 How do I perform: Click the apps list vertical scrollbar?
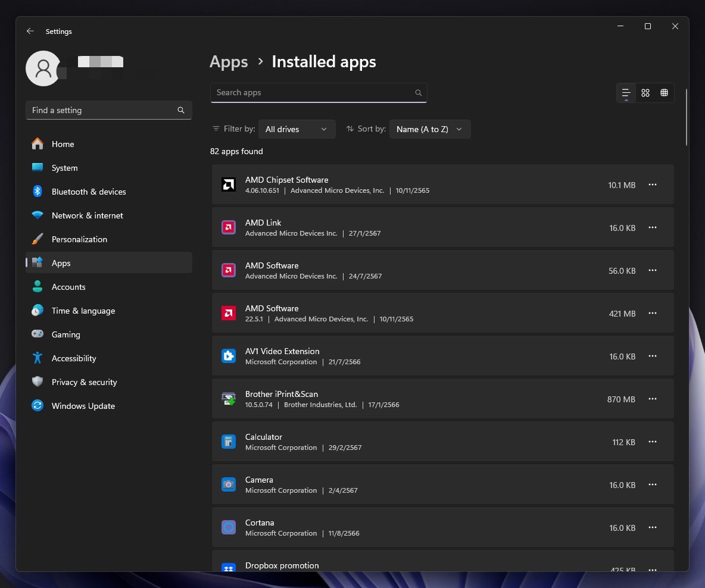click(x=686, y=117)
